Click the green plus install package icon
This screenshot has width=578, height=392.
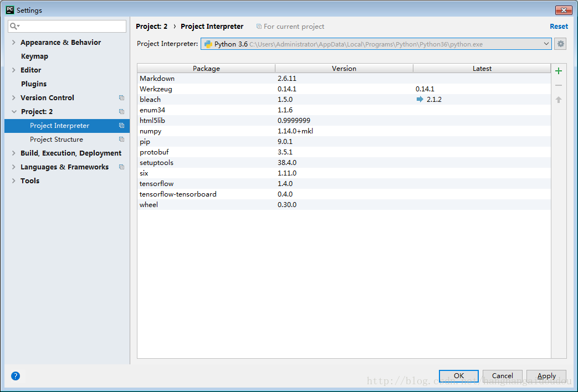point(559,71)
